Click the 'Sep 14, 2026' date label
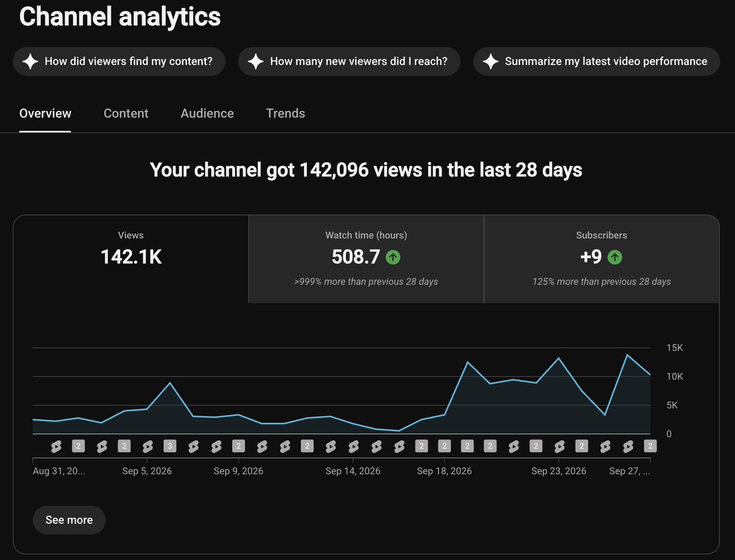The image size is (735, 560). click(353, 471)
